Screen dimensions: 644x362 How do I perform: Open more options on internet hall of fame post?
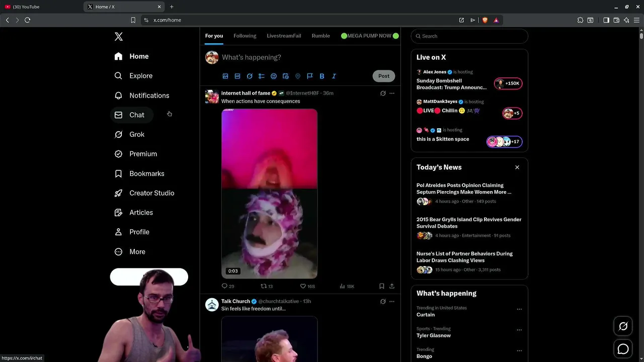tap(392, 93)
